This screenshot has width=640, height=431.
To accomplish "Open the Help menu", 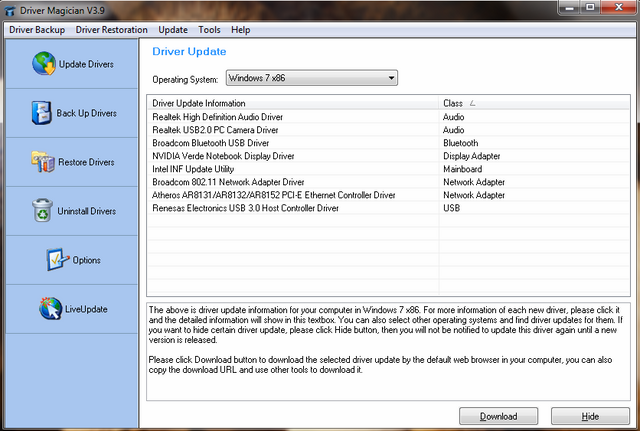I will click(240, 30).
